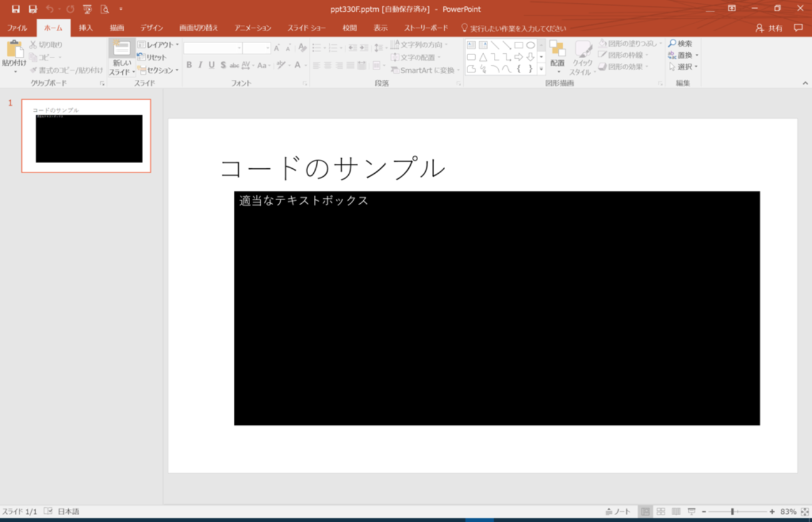Screen dimensions: 812x522
Task: Click the Save icon in quick access toolbar
Action: (x=16, y=9)
